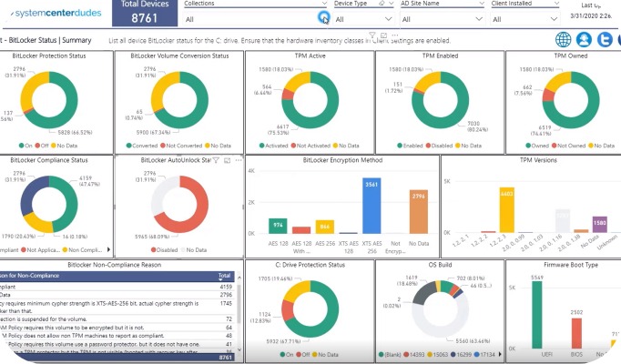The image size is (621, 364).
Task: Show more legend items in OS Build chart
Action: coord(500,354)
